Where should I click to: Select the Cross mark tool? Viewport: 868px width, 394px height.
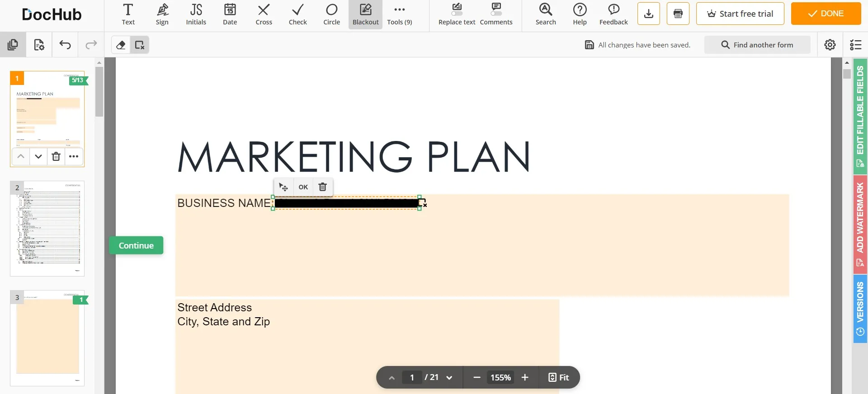264,14
